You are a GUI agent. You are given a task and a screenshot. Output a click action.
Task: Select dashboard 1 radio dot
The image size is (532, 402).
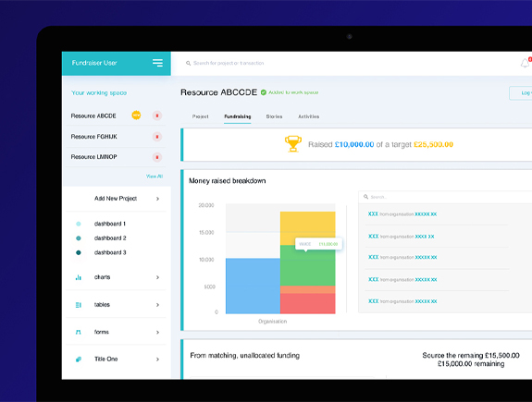click(x=79, y=224)
